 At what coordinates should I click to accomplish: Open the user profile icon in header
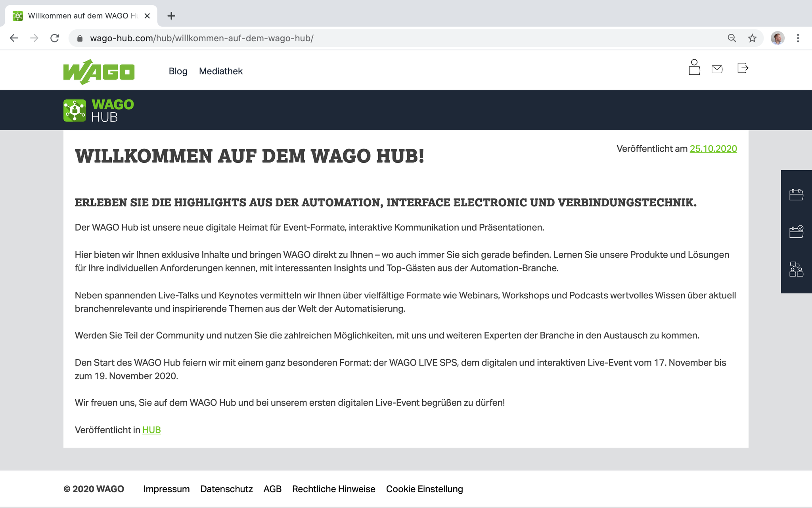[x=694, y=67]
